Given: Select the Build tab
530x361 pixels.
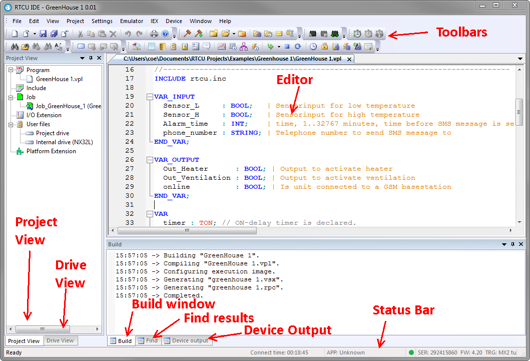Looking at the screenshot, I should click(121, 341).
